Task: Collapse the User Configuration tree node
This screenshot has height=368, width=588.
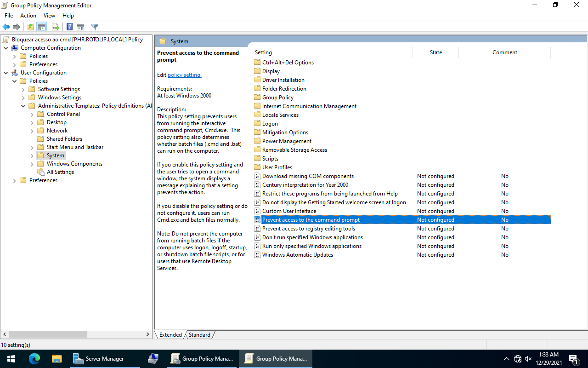Action: (6, 72)
